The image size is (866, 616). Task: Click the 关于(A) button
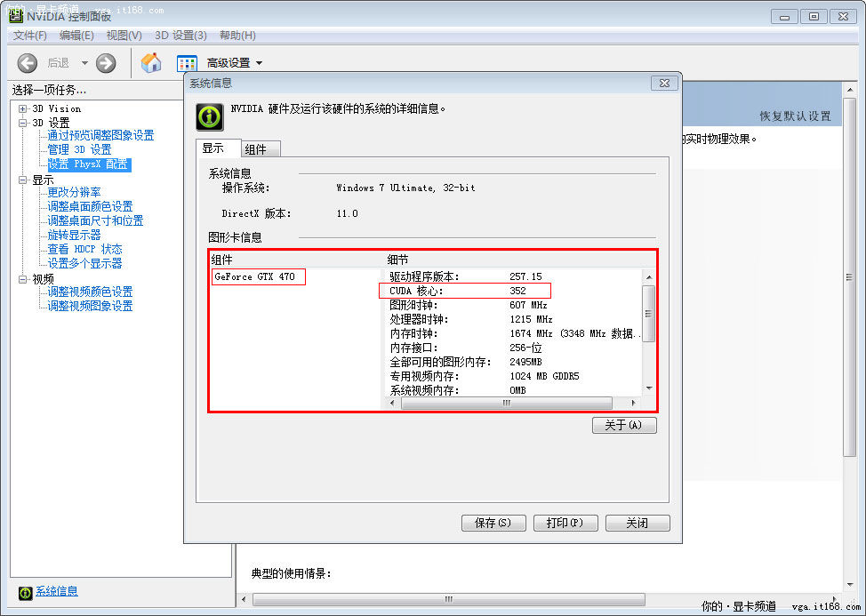click(624, 425)
